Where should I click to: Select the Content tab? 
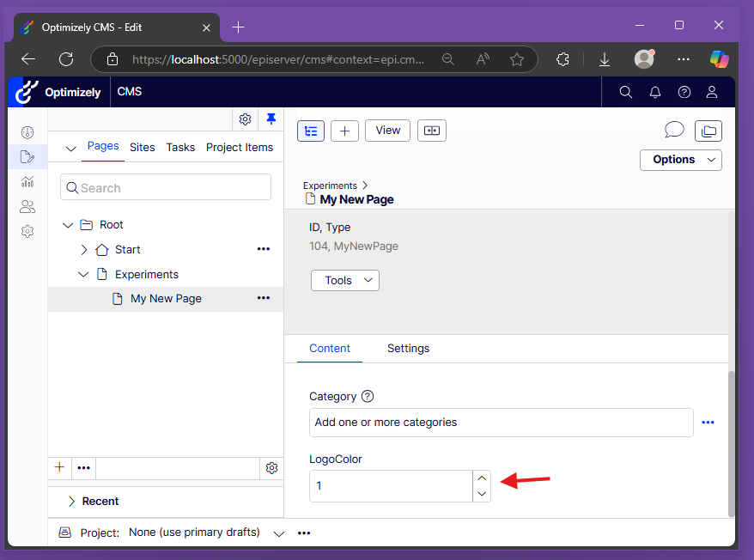tap(330, 349)
